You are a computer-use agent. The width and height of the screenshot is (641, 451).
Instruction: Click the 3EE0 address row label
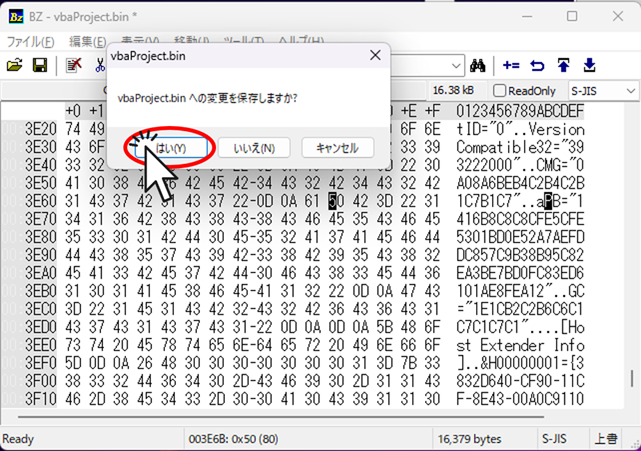tap(40, 345)
